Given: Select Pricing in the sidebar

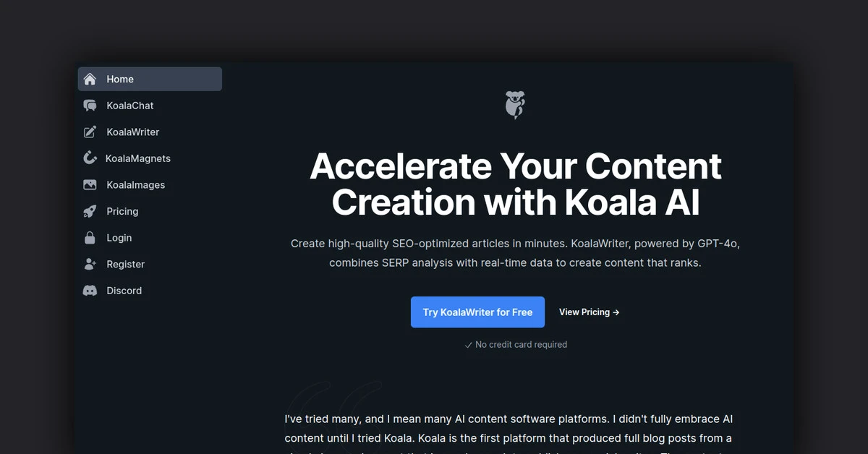Looking at the screenshot, I should [x=122, y=211].
